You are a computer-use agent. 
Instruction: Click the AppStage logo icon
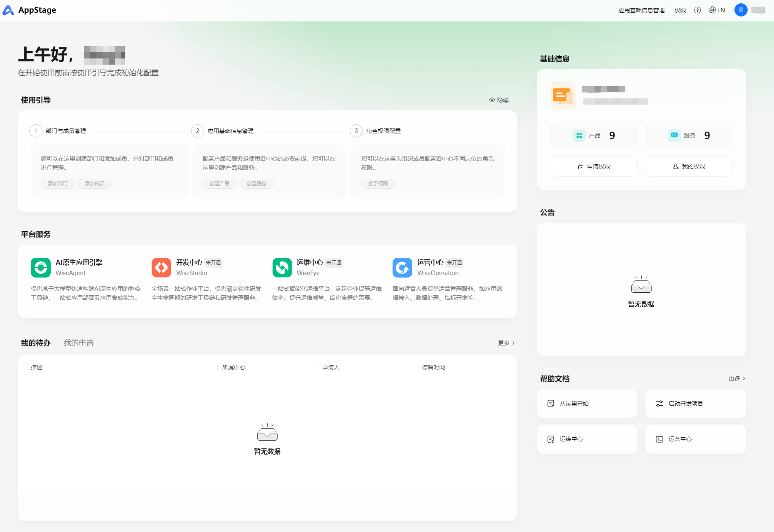[8, 10]
